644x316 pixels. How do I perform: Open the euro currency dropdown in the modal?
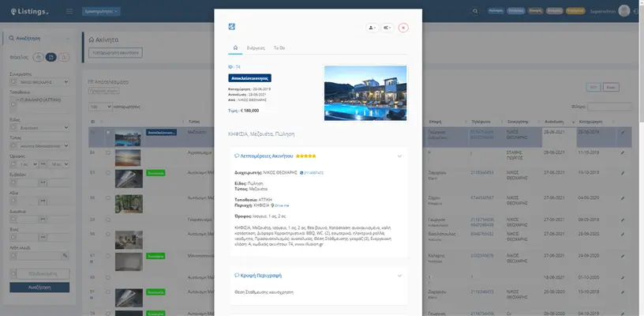point(387,28)
